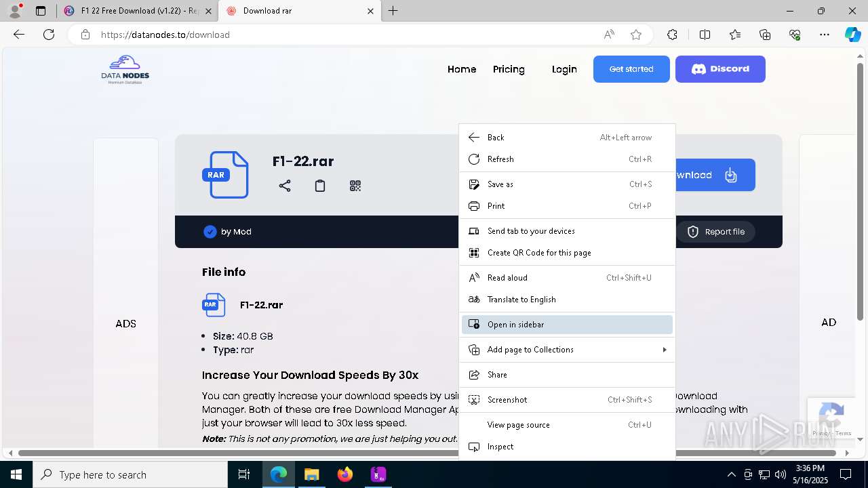Choose View page source
Image resolution: width=868 pixels, height=488 pixels.
[567, 425]
